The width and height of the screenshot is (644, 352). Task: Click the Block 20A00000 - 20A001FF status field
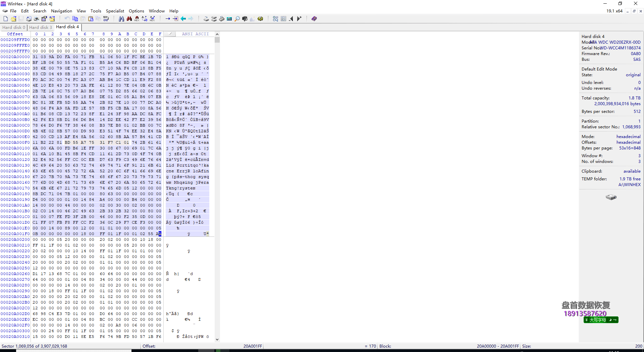point(449,346)
